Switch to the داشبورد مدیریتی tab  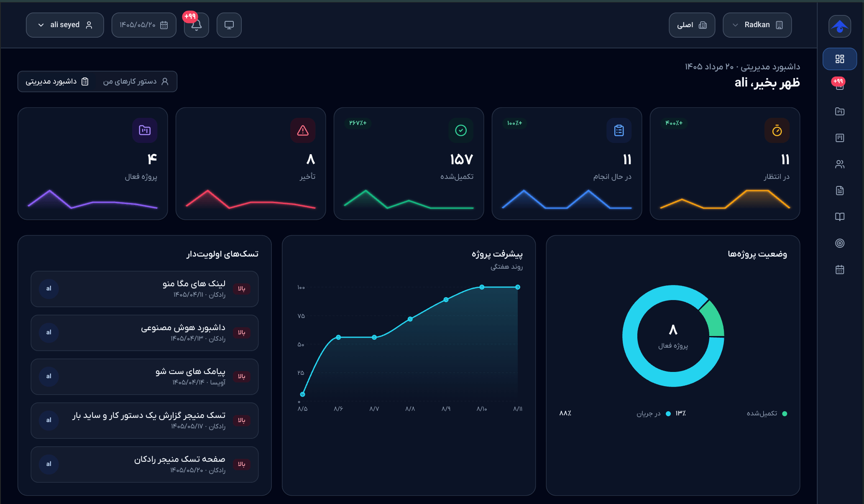pyautogui.click(x=57, y=81)
